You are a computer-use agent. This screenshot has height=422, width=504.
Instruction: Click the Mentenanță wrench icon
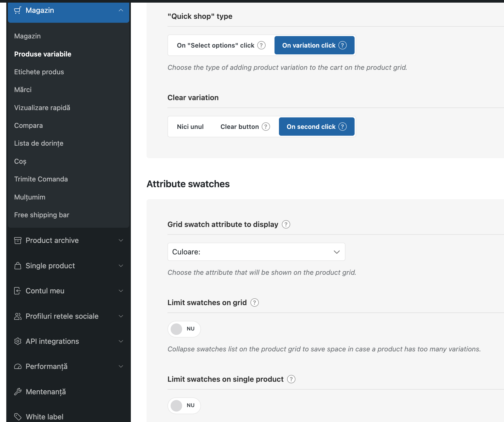[x=18, y=392]
